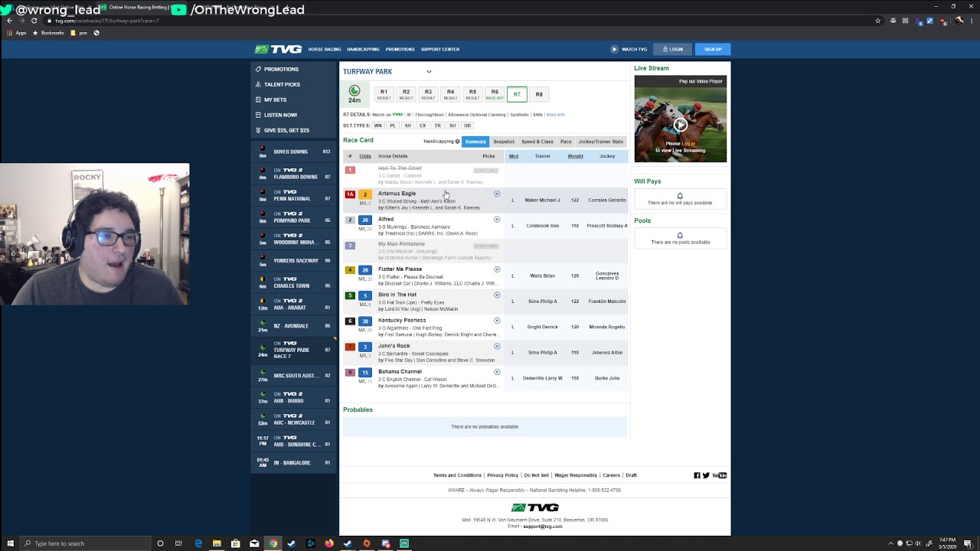Play the replay icon for Kentucky Peerless
Screen dimensions: 980x551
tap(497, 321)
